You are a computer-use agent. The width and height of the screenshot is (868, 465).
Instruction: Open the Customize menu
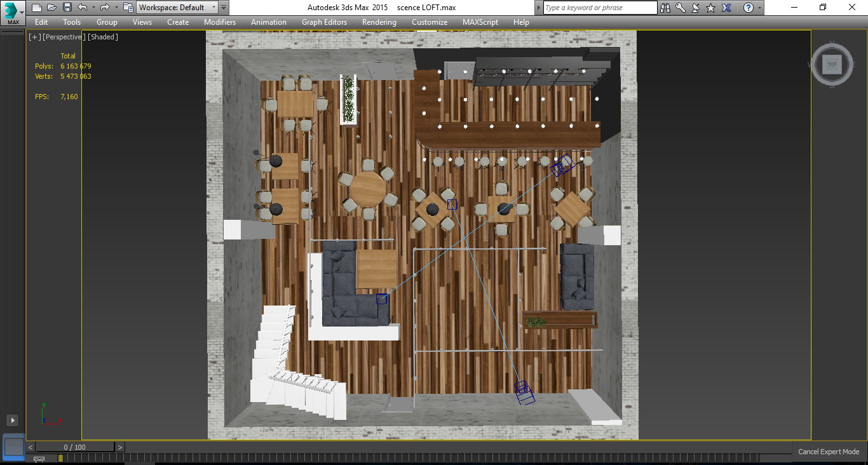pos(430,22)
